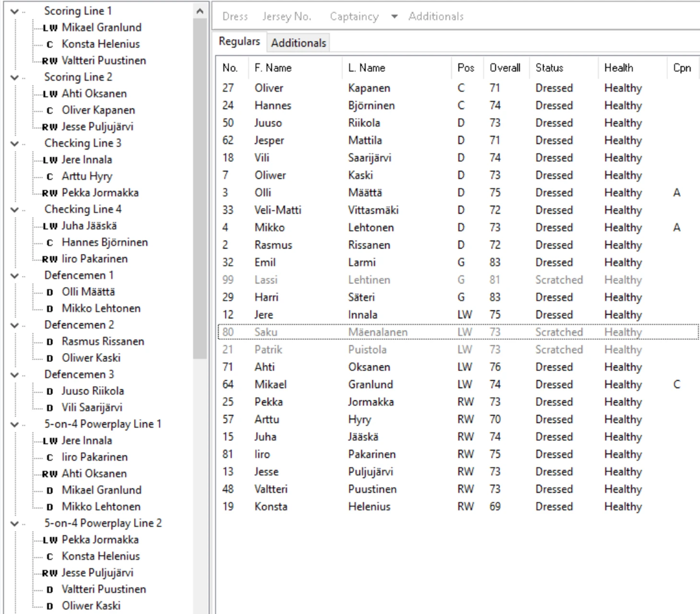Click the RW icon beside Ahti Oksanen in Powerplay Line 1
Viewport: 700px width, 614px height.
(x=50, y=474)
